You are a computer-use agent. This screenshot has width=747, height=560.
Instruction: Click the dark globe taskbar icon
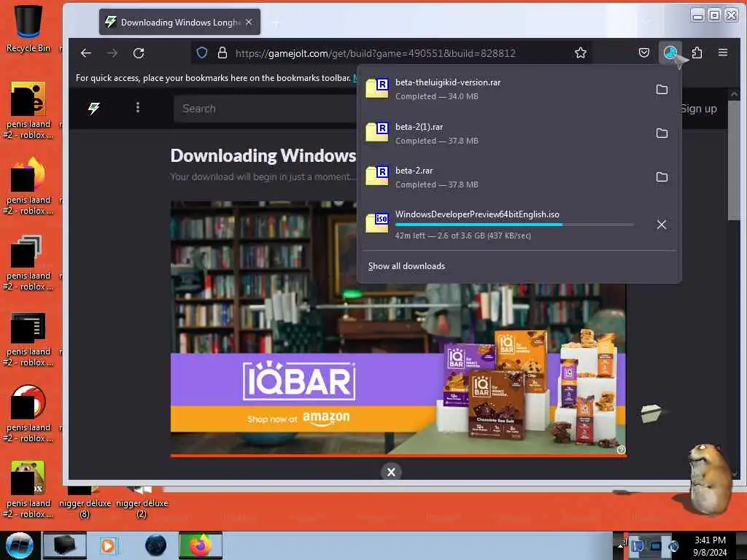click(x=156, y=545)
